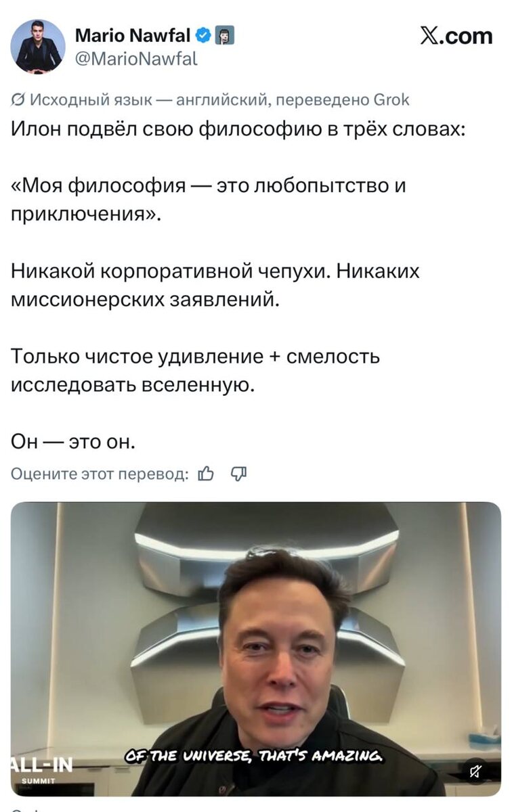Rate translation with thumbs down
This screenshot has width=512, height=812.
click(239, 474)
